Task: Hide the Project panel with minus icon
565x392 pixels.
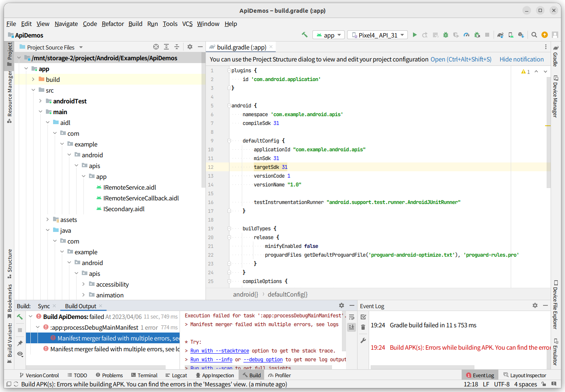Action: pyautogui.click(x=200, y=47)
